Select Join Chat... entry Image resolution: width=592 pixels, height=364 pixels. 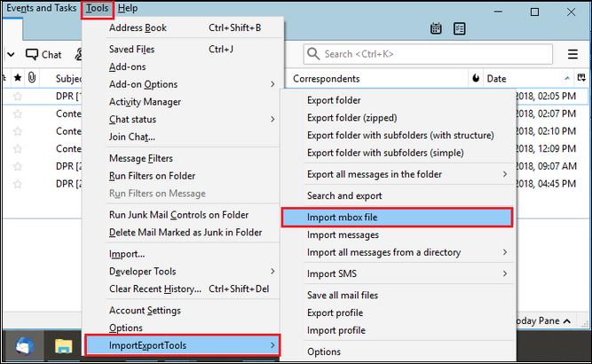183,137
